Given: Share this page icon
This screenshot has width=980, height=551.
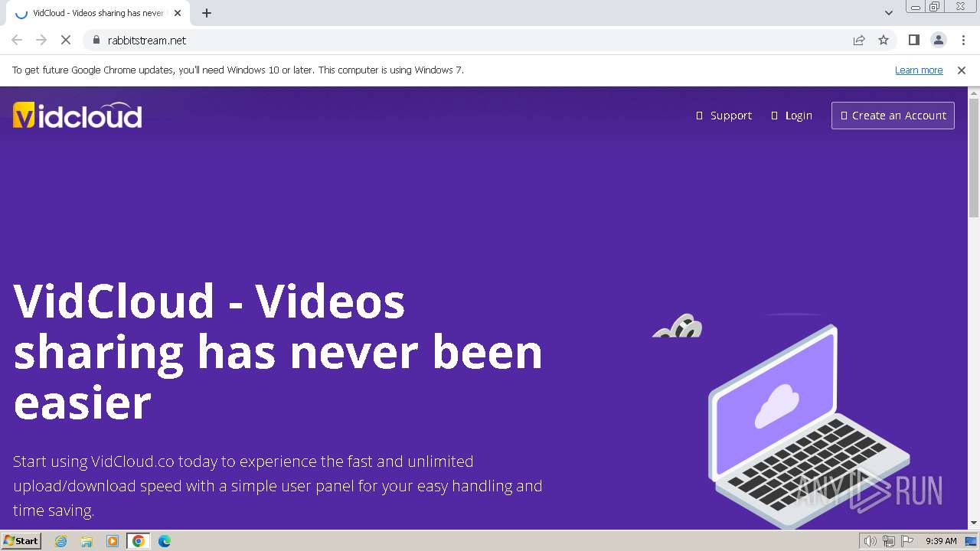Looking at the screenshot, I should pos(859,40).
